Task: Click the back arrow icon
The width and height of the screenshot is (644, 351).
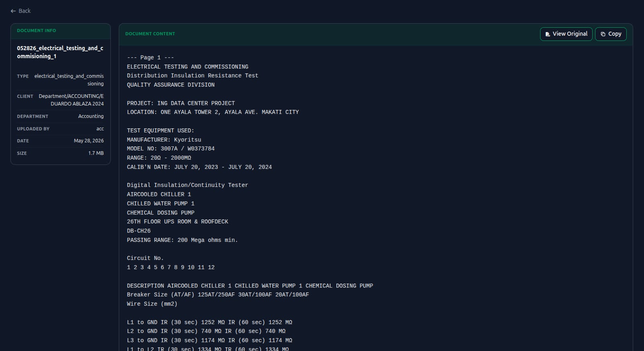Action: (13, 11)
